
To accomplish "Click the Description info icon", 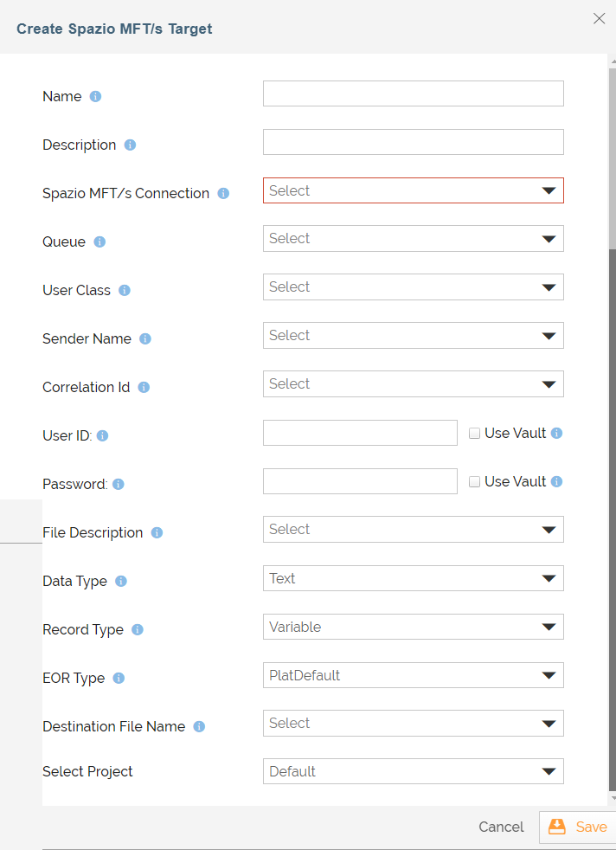I will pos(130,145).
